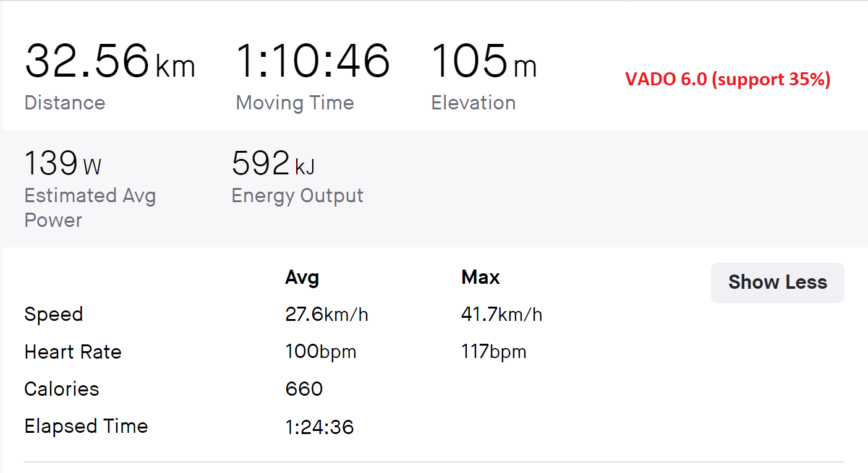This screenshot has height=473, width=868.
Task: Select the 1:10:46 moving time value
Action: (x=313, y=62)
